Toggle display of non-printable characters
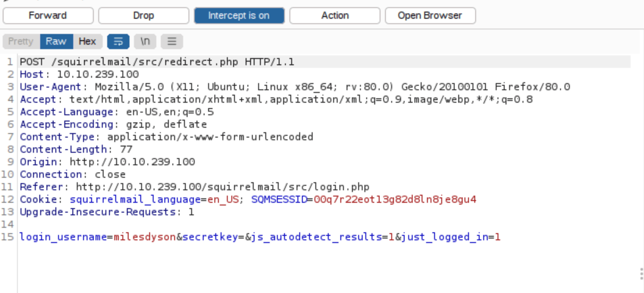This screenshot has height=293, width=644. [x=145, y=41]
